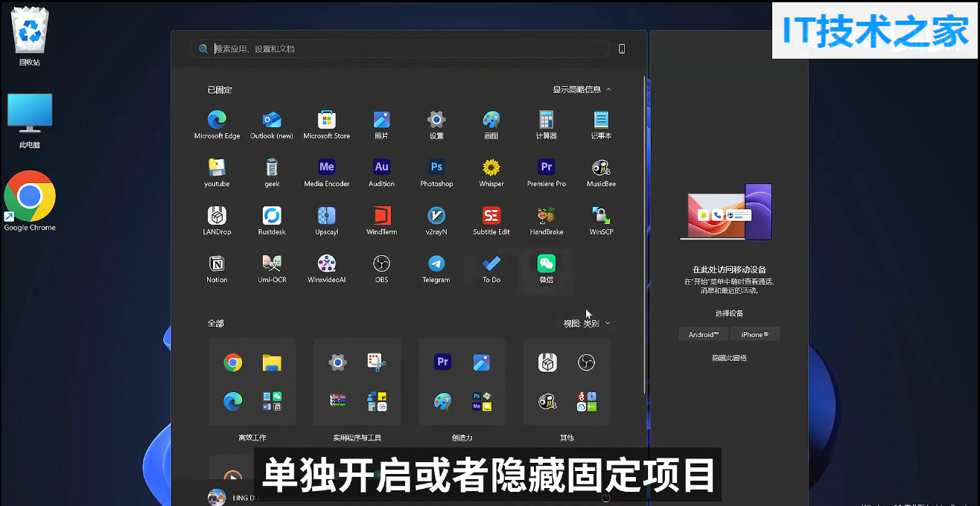Viewport: 980px width, 506px height.
Task: Launch Umi-OCR
Action: click(272, 269)
